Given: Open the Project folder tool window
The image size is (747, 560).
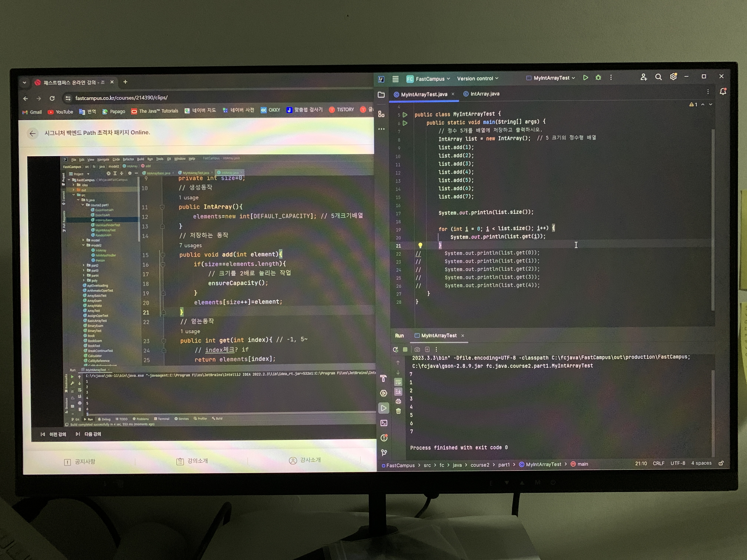Looking at the screenshot, I should (x=381, y=95).
